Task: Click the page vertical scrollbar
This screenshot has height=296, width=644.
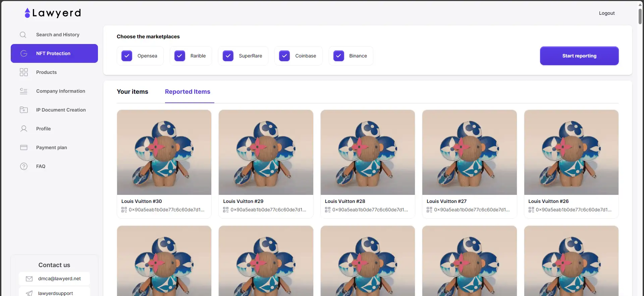Action: [640, 17]
